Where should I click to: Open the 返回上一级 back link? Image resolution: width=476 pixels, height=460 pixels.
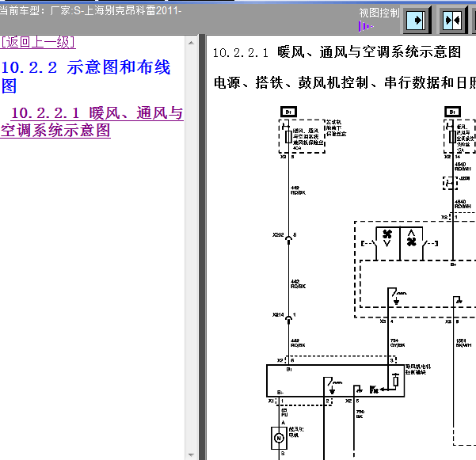pos(38,42)
